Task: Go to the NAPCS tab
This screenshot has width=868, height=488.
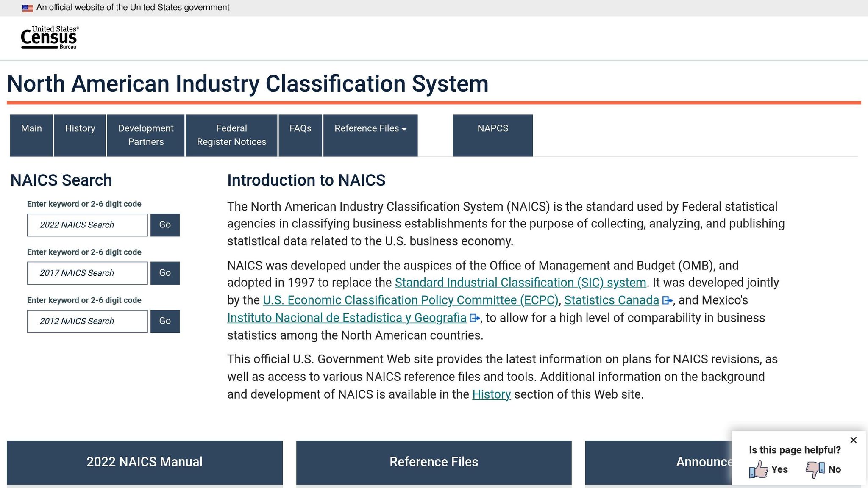Action: (492, 135)
